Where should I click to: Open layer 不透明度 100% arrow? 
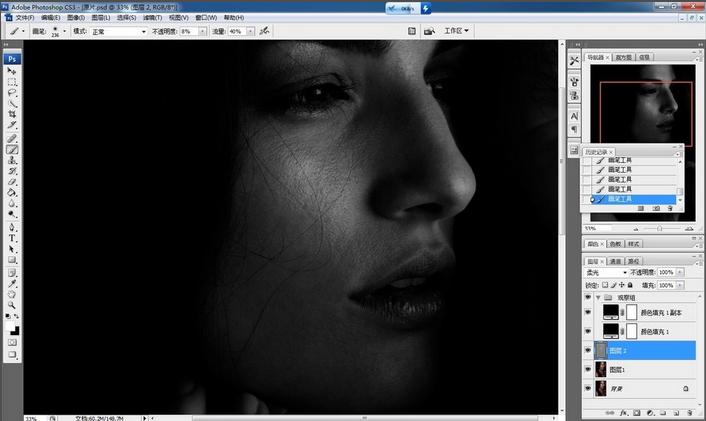pos(680,272)
